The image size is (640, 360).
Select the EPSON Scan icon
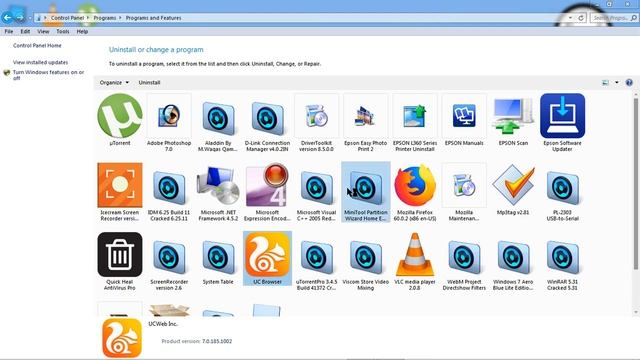[x=513, y=116]
